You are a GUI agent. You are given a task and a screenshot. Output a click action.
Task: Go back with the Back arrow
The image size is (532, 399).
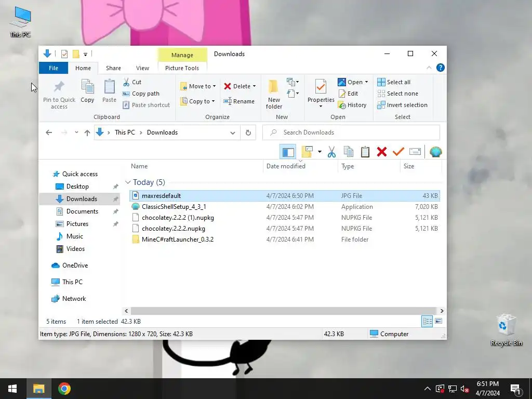coord(49,132)
